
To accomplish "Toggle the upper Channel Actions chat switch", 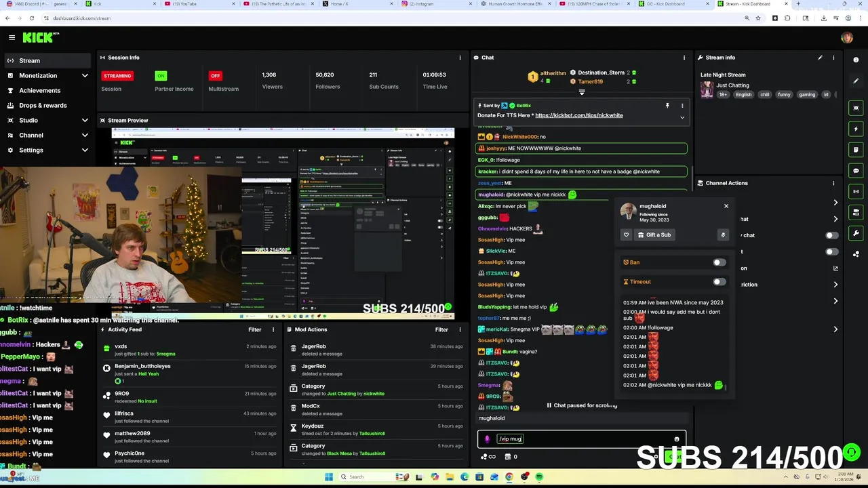I will click(x=831, y=235).
